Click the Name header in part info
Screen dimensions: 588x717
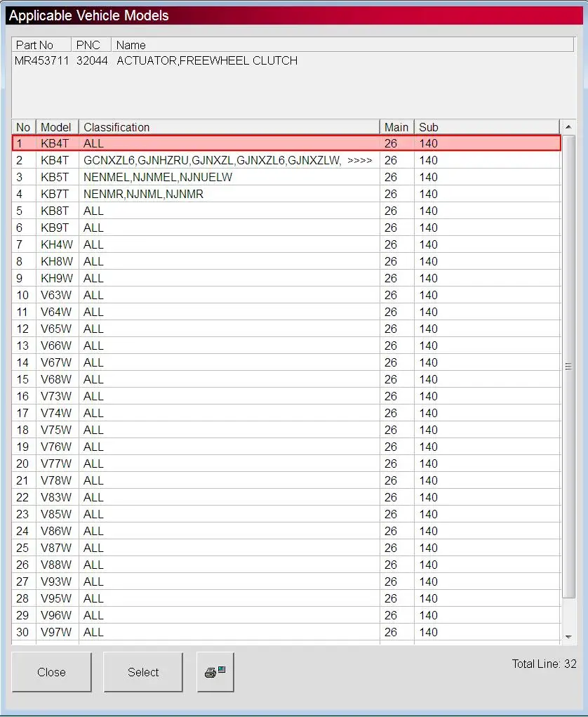pyautogui.click(x=342, y=45)
